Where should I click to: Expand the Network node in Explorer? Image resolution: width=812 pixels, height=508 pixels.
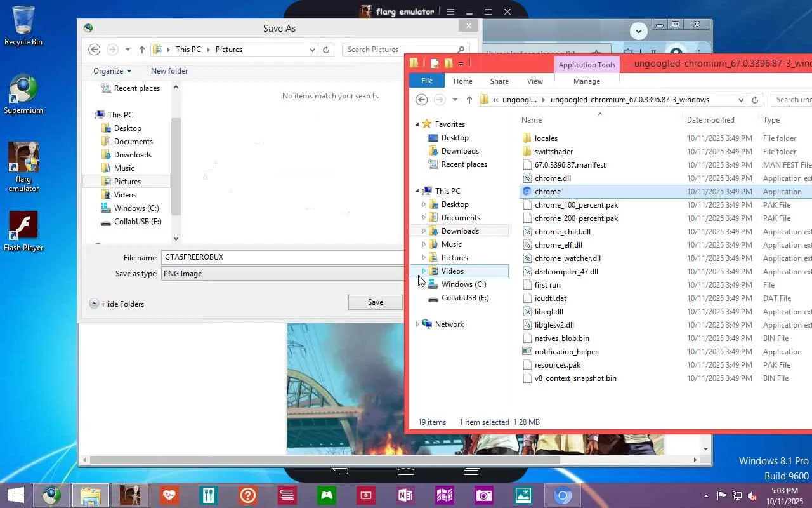coord(417,324)
